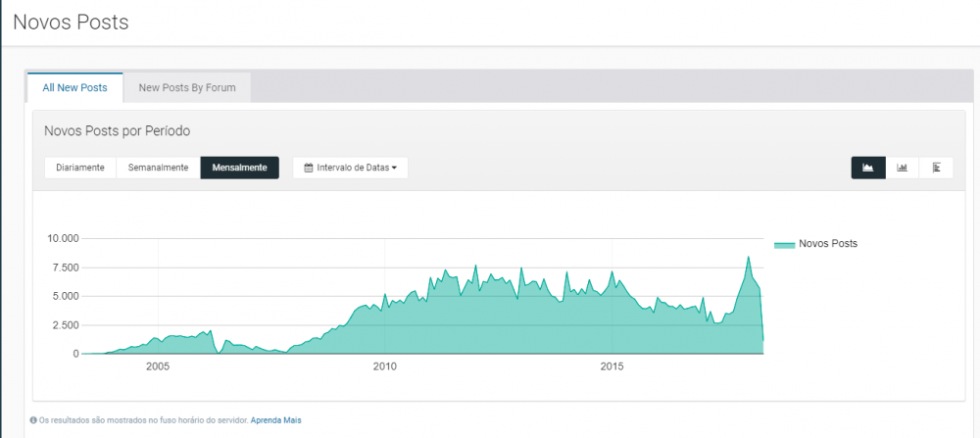Click the caret arrow on Intervalo de Datas

394,169
